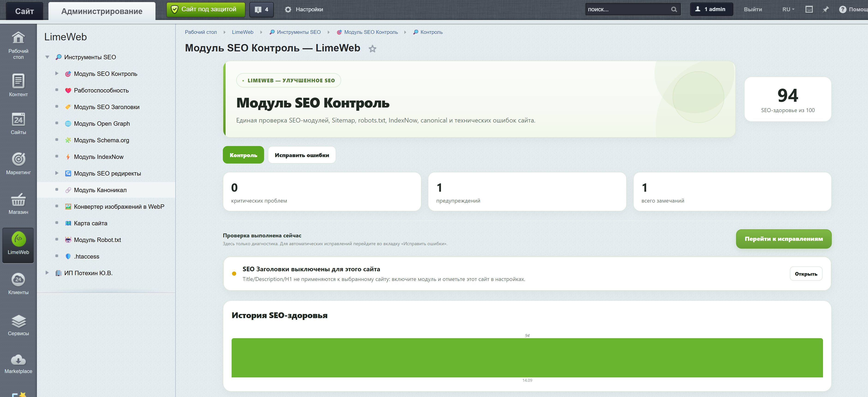The image size is (868, 397).
Task: Open the .htaccess tree item
Action: 87,257
